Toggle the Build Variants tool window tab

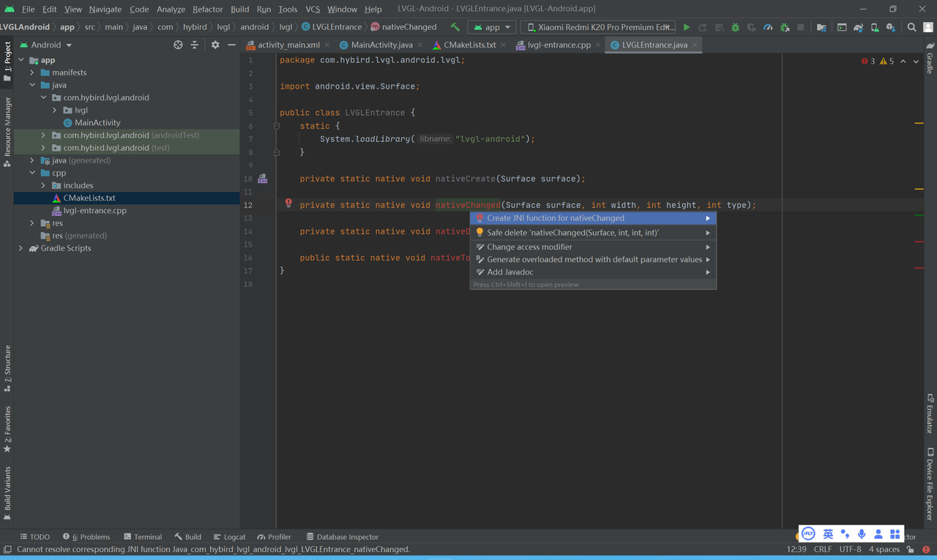[x=7, y=493]
